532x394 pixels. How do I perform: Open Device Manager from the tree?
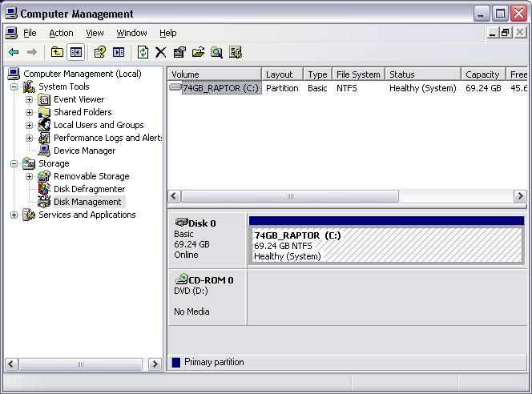84,151
